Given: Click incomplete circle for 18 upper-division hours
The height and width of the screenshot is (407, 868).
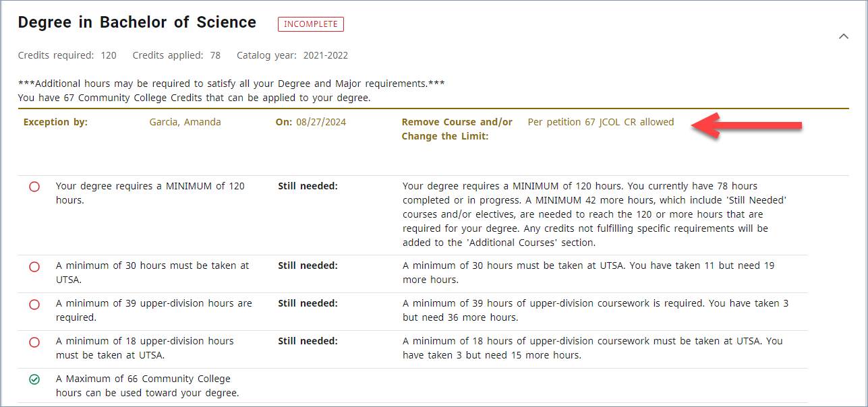Looking at the screenshot, I should [34, 342].
